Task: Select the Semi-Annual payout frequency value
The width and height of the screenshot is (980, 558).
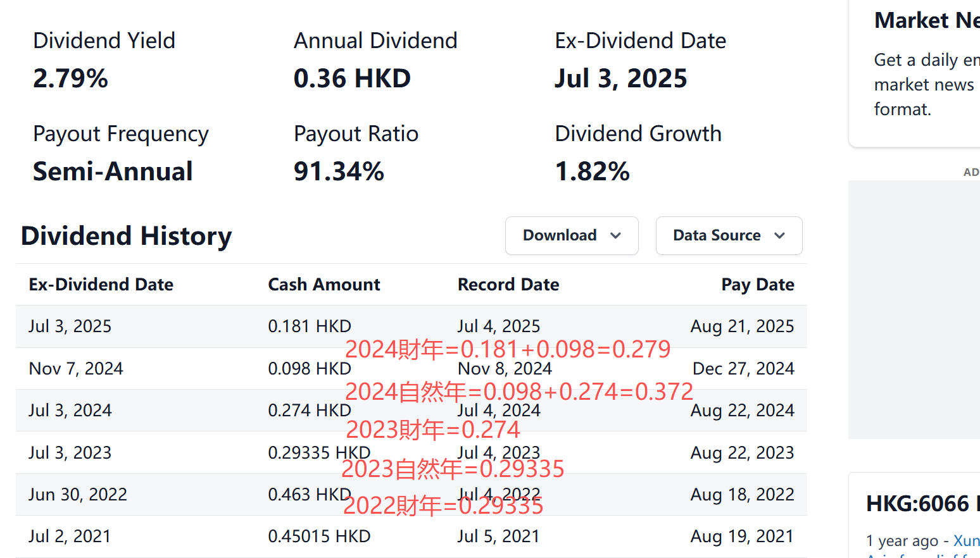Action: point(113,171)
